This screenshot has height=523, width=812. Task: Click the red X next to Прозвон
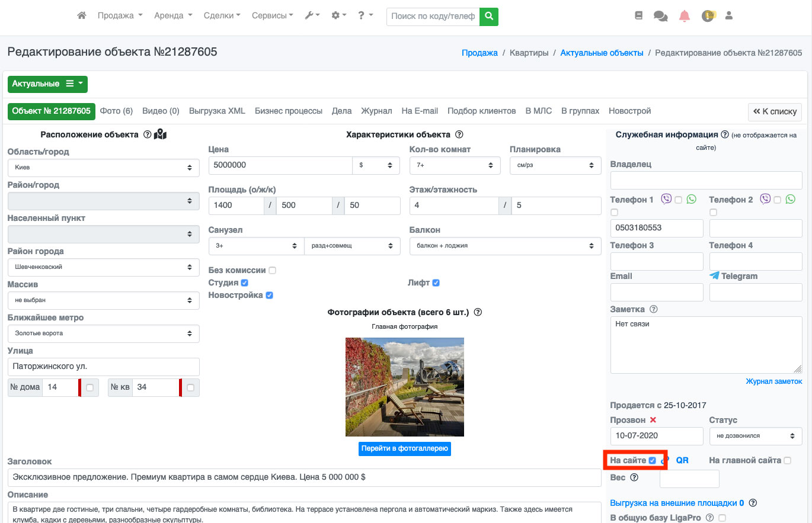(653, 420)
